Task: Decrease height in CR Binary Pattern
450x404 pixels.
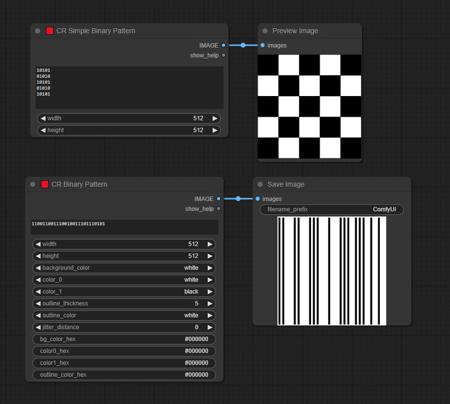Action: (x=38, y=256)
